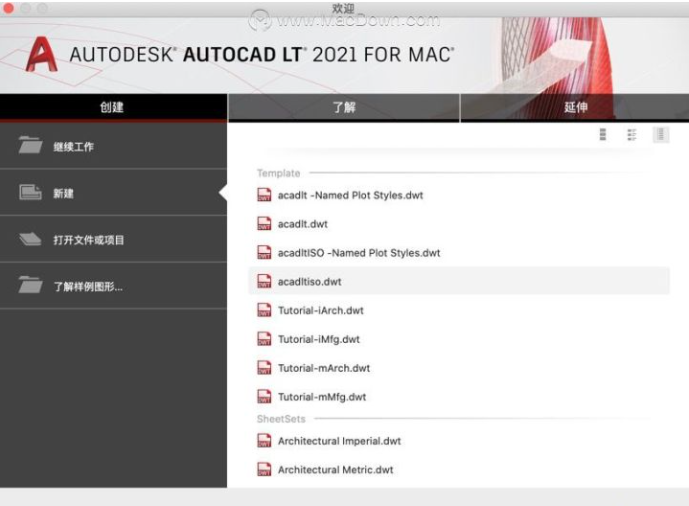Choose 打开文件或项目 in the sidebar
The width and height of the screenshot is (689, 506).
click(x=113, y=240)
